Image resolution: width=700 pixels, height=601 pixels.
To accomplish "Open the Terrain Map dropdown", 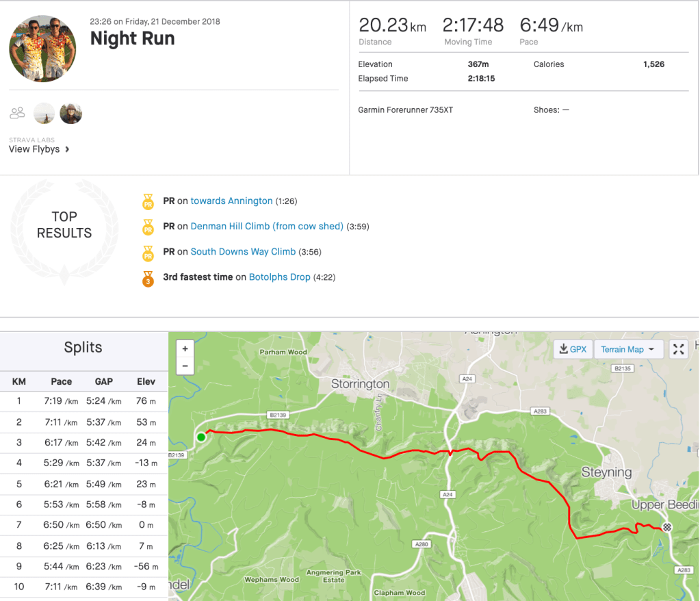I will [x=627, y=349].
